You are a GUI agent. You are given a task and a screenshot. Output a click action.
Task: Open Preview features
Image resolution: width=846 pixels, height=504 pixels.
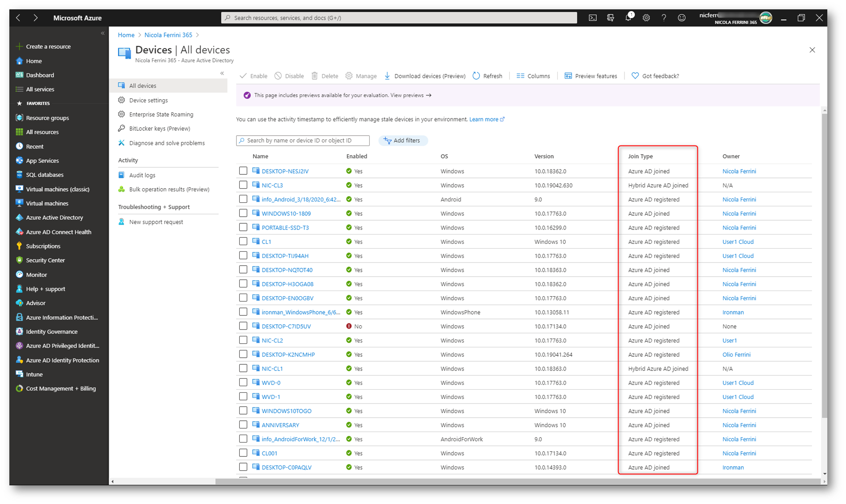[x=591, y=76]
